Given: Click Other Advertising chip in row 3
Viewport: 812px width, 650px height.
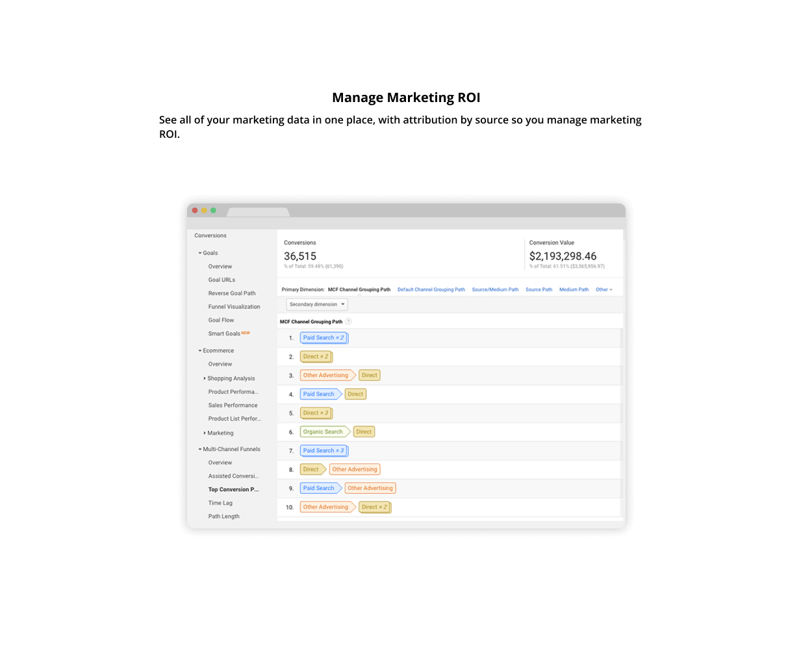Looking at the screenshot, I should 327,376.
